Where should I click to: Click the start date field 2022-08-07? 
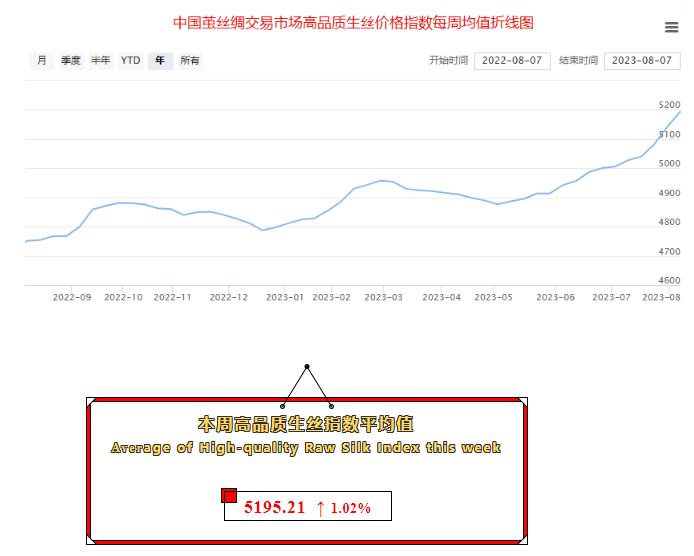[512, 61]
